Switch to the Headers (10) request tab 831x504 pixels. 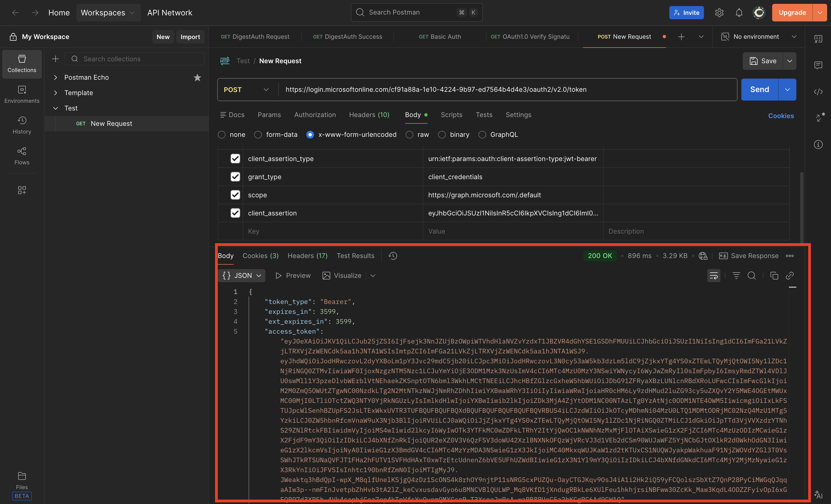tap(369, 115)
